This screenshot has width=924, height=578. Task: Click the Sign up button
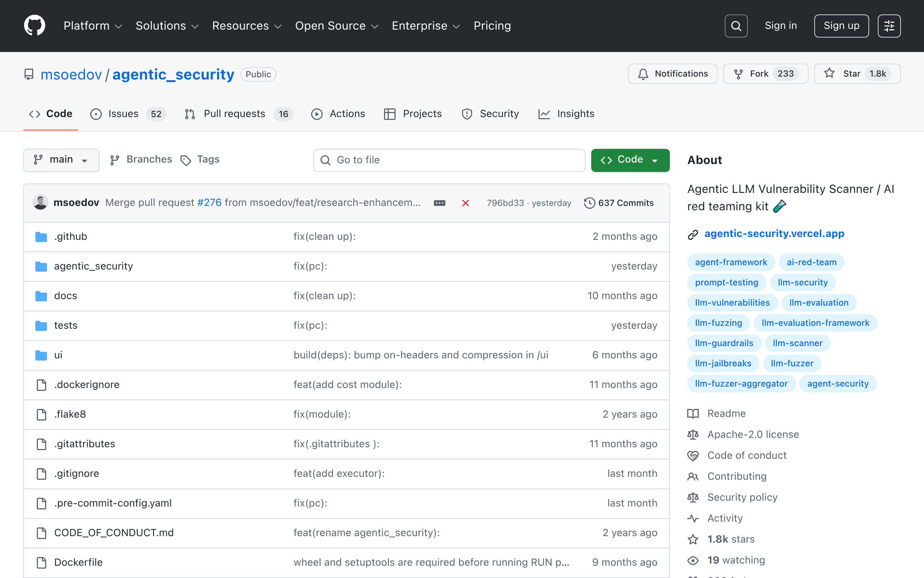coord(842,26)
